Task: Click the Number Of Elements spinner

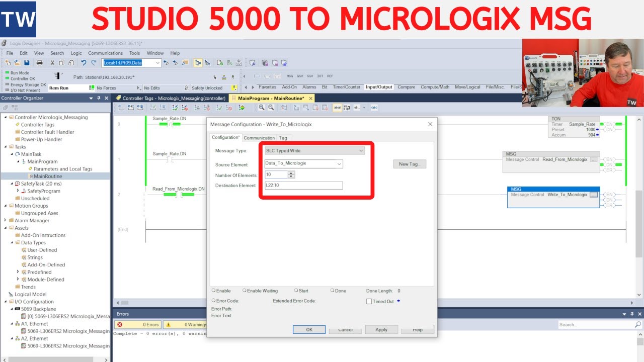Action: [291, 174]
